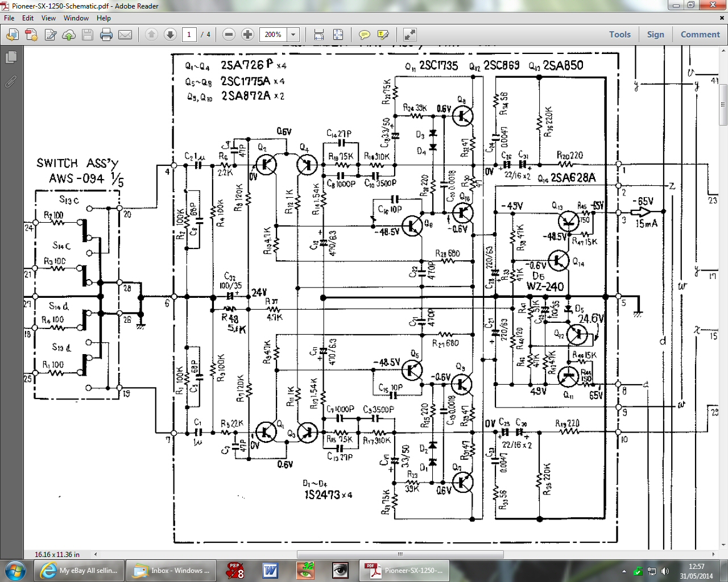Add a sticky note comment icon
This screenshot has height=582, width=728.
pos(364,35)
